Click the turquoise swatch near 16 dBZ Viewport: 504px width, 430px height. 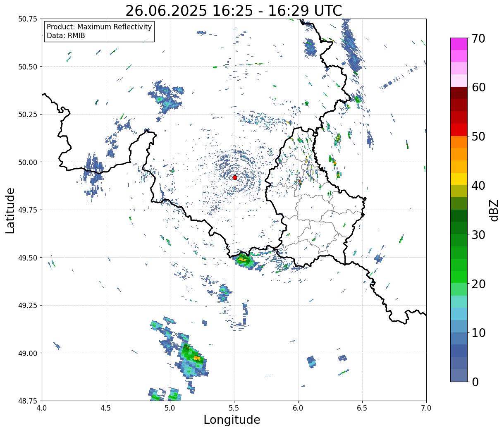pos(459,302)
